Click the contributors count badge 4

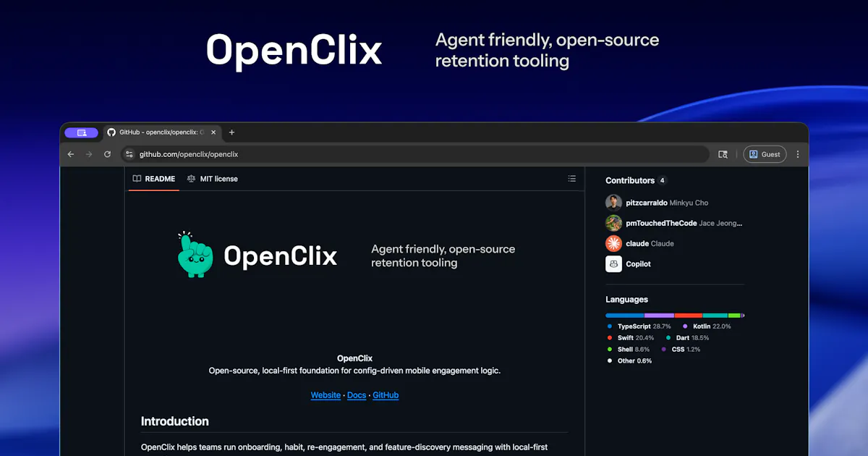pyautogui.click(x=662, y=180)
